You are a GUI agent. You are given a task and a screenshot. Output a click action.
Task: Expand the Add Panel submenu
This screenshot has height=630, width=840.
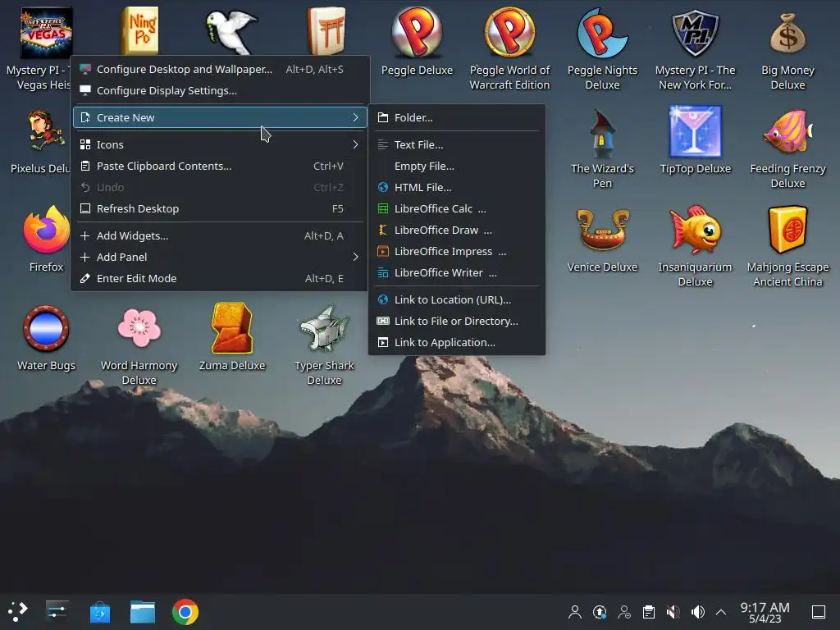[220, 257]
